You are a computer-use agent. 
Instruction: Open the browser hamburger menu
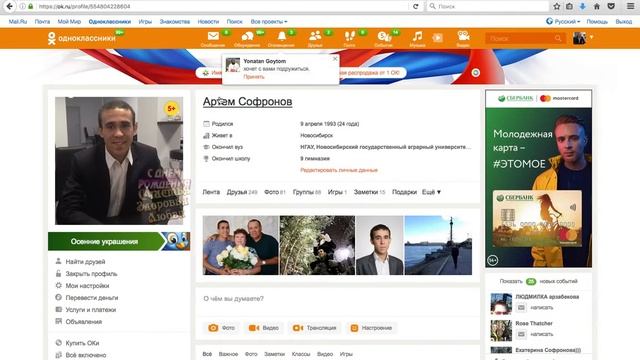coord(630,7)
